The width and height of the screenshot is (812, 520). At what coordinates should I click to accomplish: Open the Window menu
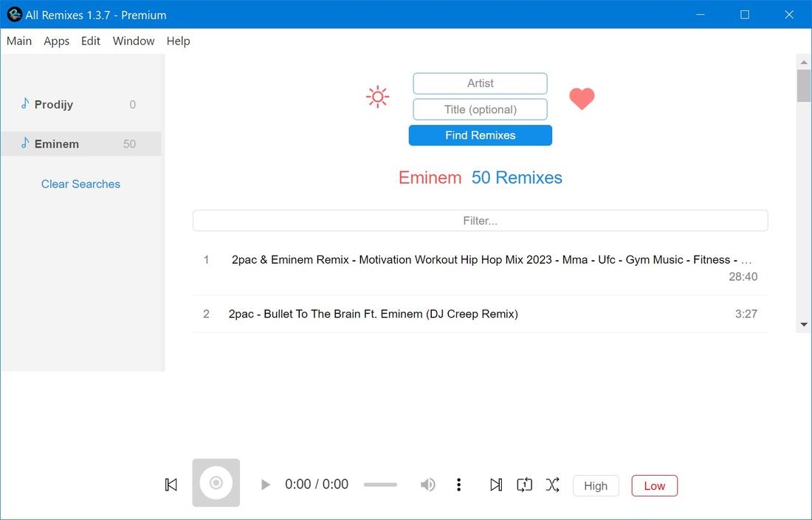tap(133, 41)
